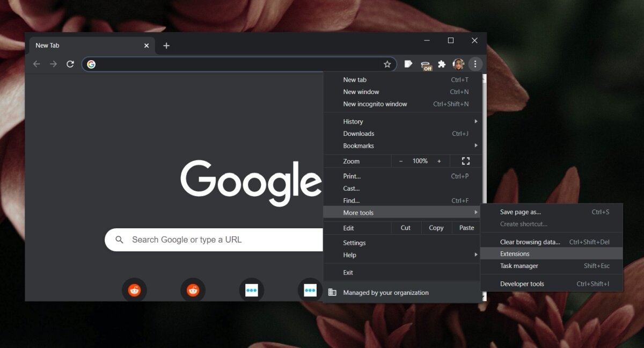Open the Extensions puzzle-piece toolbar icon
Screen dimensions: 644x348
coord(442,64)
